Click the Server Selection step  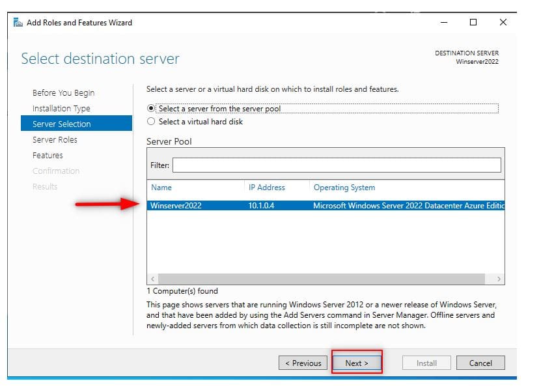[x=62, y=124]
